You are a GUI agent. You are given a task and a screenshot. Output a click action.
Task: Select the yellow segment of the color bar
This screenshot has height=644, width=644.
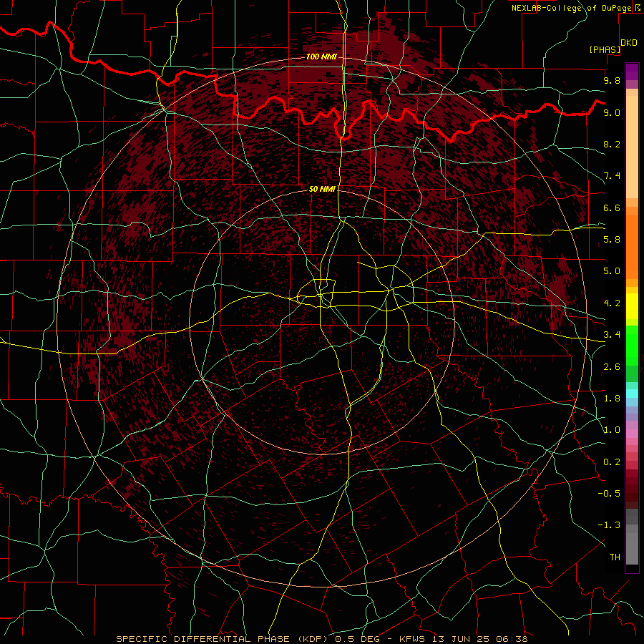(x=632, y=306)
